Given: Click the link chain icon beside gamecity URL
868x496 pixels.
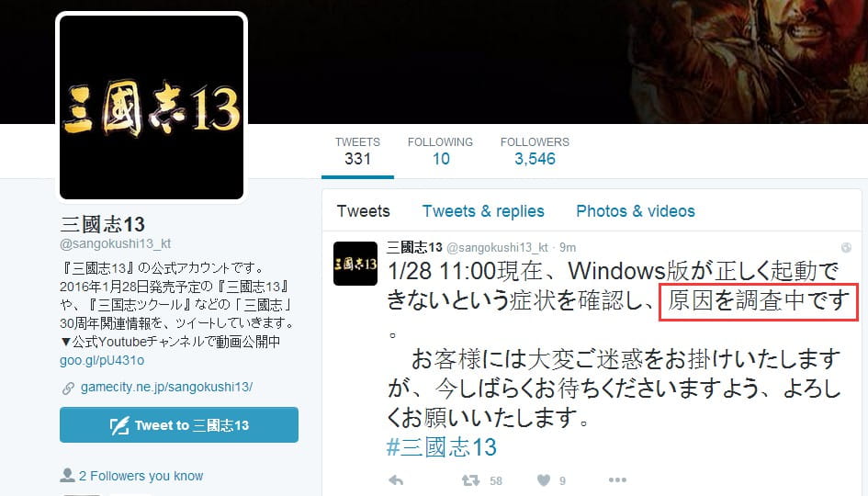Looking at the screenshot, I should [x=68, y=388].
